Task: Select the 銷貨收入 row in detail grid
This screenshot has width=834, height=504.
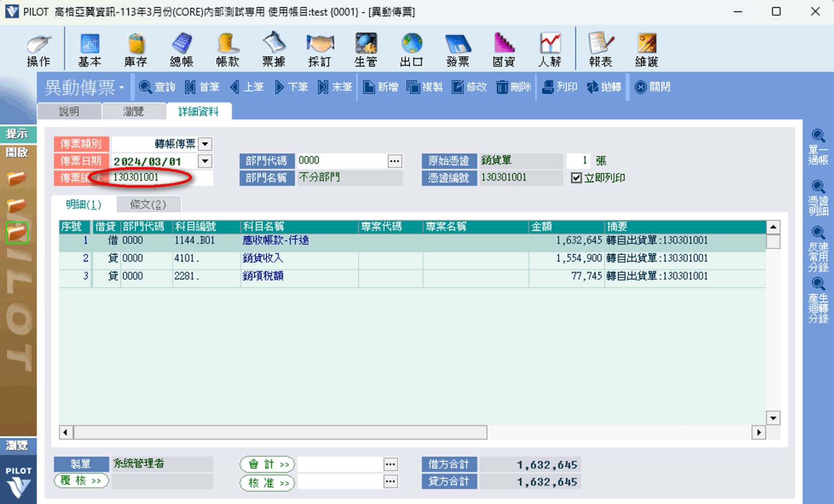Action: tap(262, 258)
